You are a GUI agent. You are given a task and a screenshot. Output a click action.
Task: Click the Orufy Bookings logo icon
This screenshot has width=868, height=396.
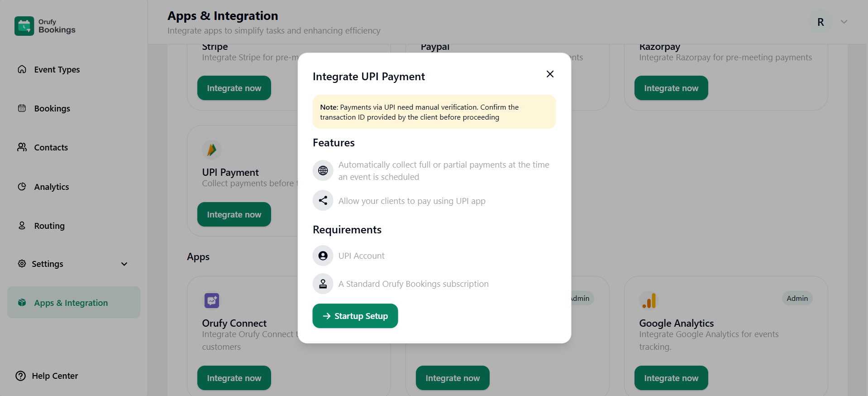tap(24, 26)
